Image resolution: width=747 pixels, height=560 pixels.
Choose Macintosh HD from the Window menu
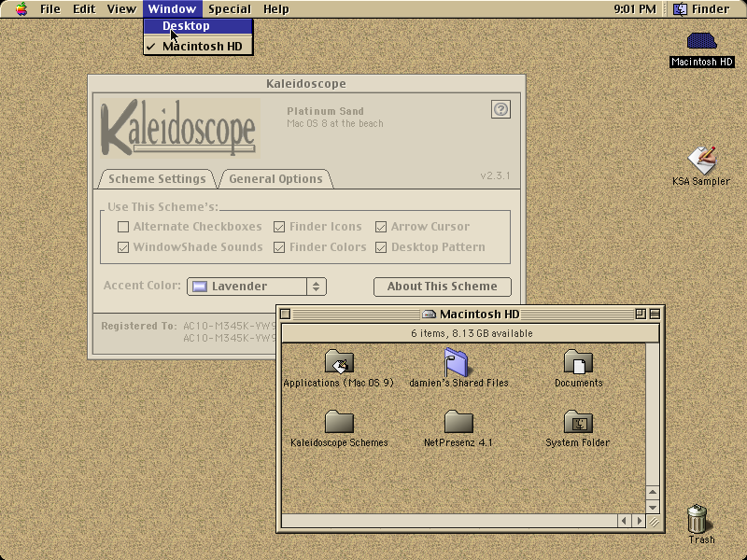(198, 46)
